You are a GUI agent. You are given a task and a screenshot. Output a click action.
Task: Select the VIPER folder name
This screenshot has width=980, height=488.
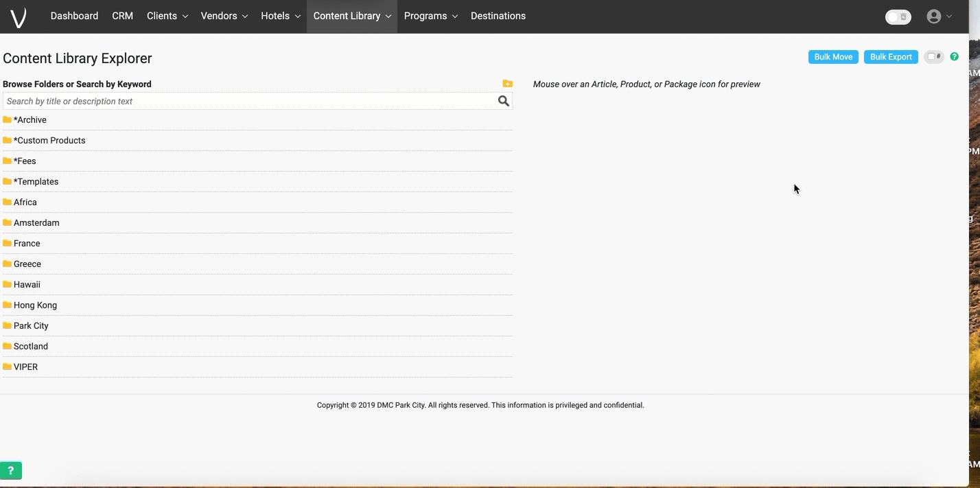[25, 367]
